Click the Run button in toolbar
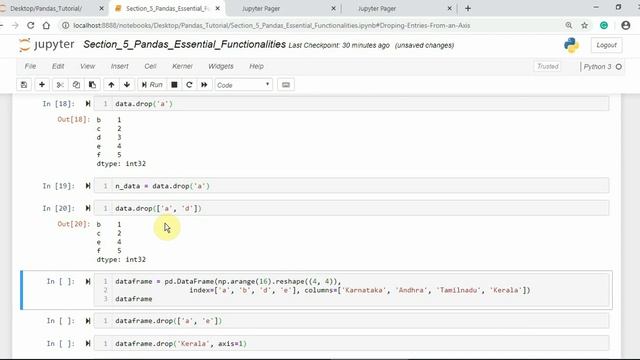The image size is (640, 360). click(x=152, y=85)
